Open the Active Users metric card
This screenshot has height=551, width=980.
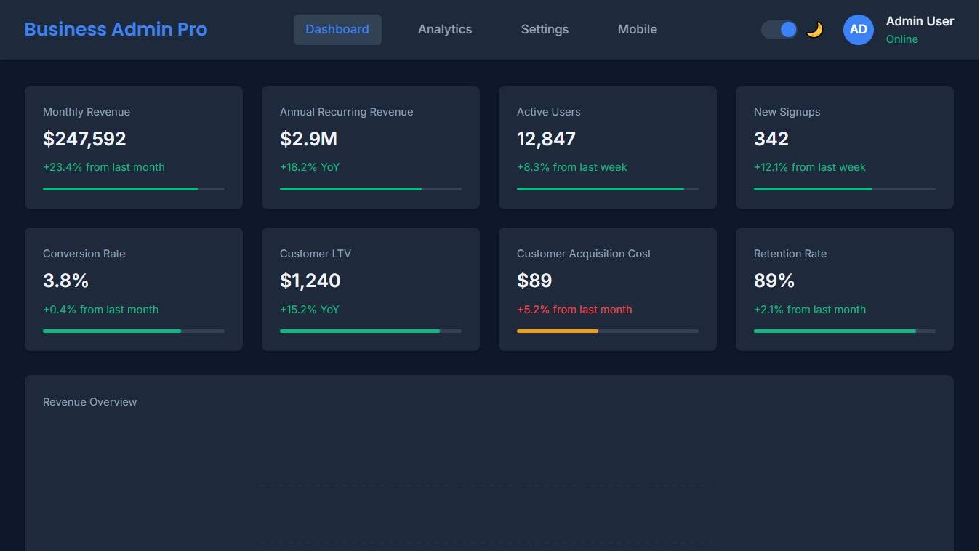pyautogui.click(x=607, y=147)
